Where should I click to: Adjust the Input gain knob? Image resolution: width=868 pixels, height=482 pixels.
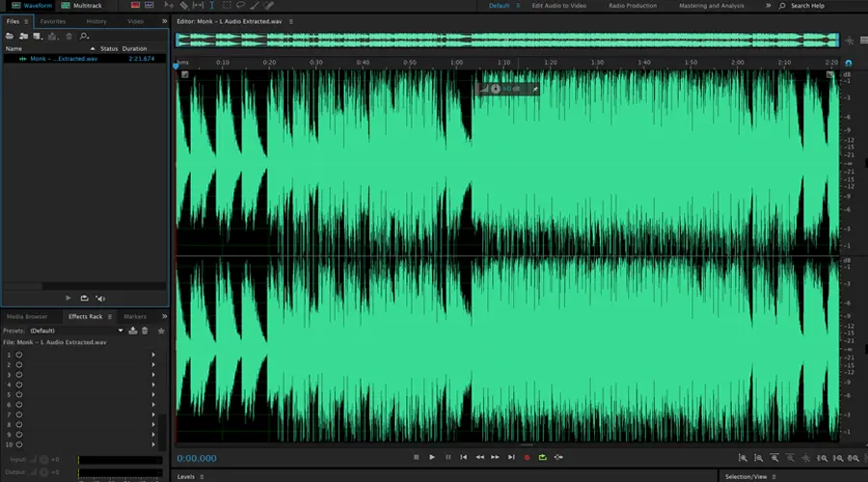pyautogui.click(x=43, y=459)
